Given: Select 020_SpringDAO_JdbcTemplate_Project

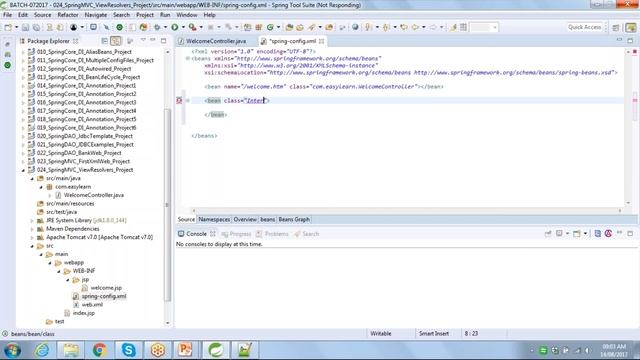Looking at the screenshot, I should pos(84,136).
